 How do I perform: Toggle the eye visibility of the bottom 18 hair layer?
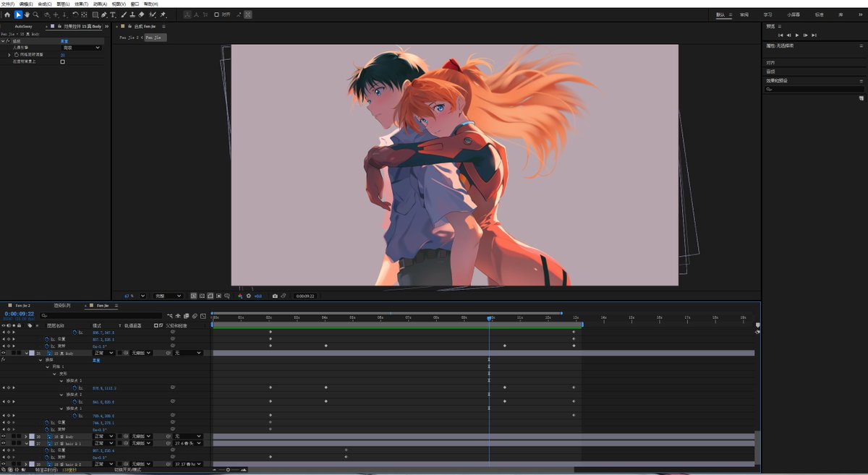coord(4,464)
